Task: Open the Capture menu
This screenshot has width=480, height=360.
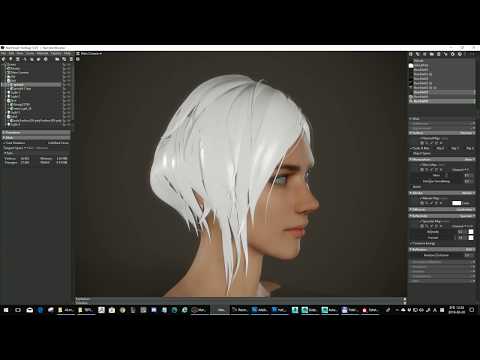Action: pyautogui.click(x=56, y=53)
